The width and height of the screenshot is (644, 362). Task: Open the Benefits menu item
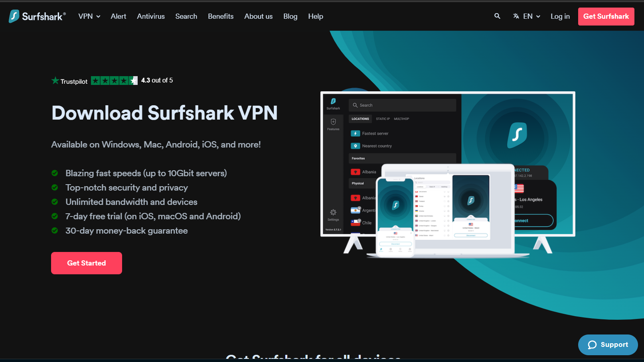pyautogui.click(x=221, y=16)
